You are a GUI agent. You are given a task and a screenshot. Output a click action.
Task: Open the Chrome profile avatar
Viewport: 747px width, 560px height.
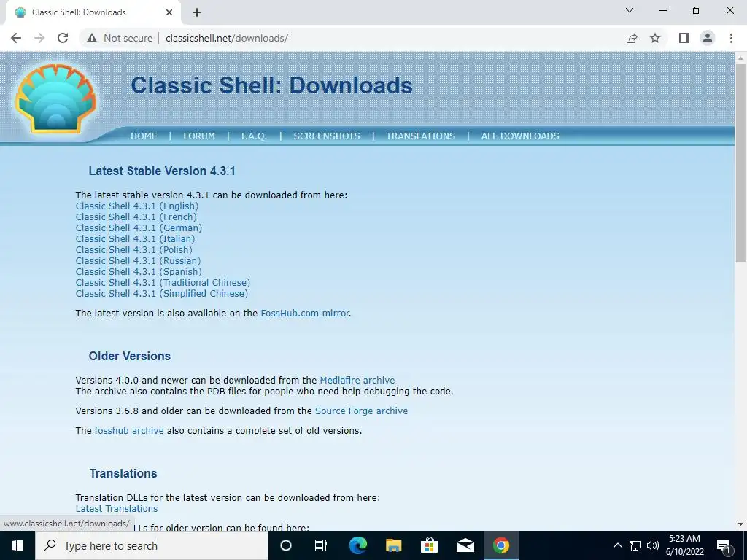click(708, 38)
